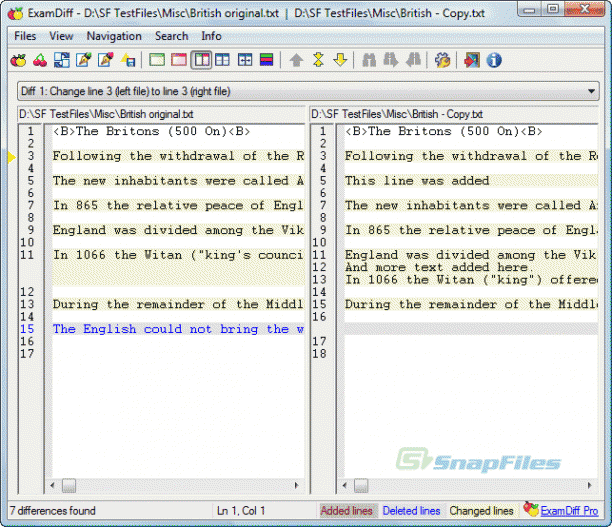Click the Compare files apple icon
This screenshot has width=612, height=527.
(18, 61)
